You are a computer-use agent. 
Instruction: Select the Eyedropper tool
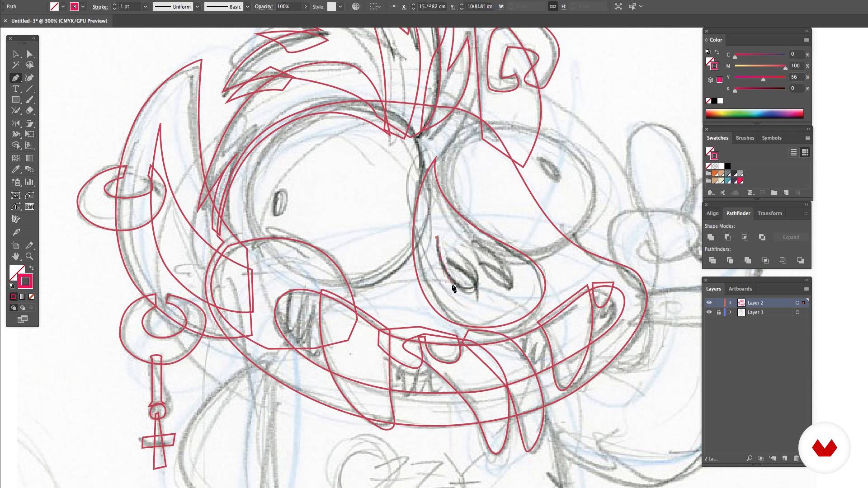[x=16, y=169]
